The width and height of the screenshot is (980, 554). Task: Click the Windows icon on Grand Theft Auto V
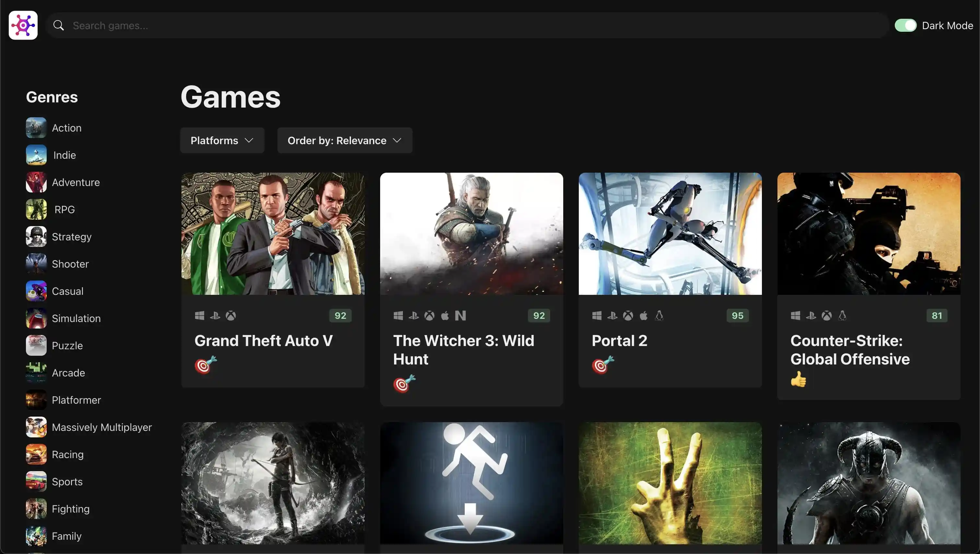coord(199,316)
